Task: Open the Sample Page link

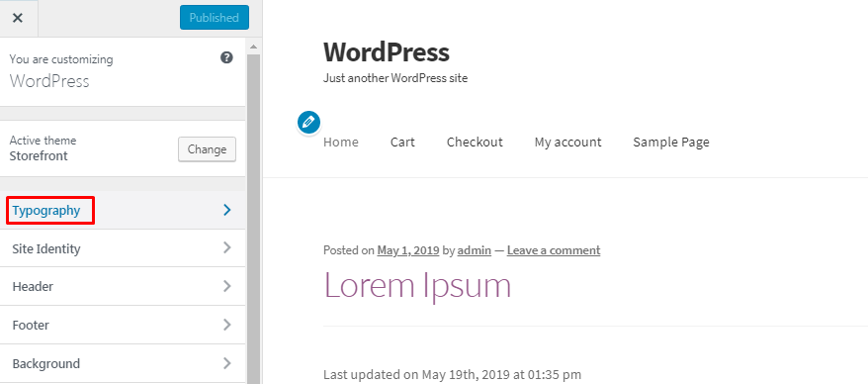Action: click(x=671, y=142)
